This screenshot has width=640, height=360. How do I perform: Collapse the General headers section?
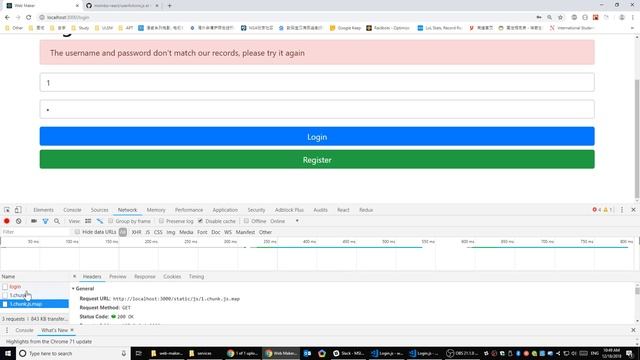click(83, 289)
